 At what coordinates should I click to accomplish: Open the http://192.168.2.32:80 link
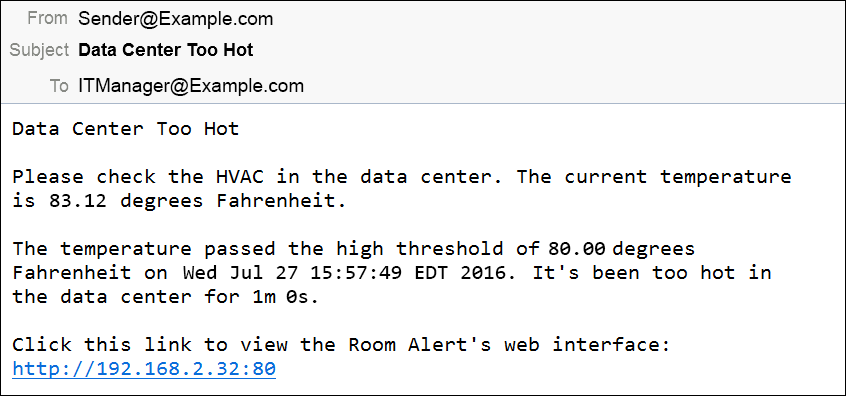(x=144, y=368)
